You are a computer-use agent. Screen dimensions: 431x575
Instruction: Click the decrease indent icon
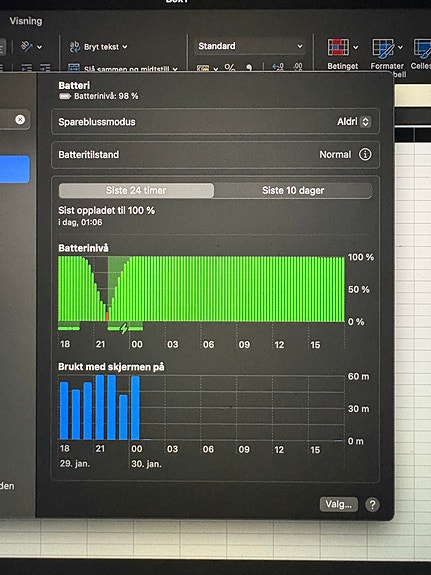coord(26,68)
